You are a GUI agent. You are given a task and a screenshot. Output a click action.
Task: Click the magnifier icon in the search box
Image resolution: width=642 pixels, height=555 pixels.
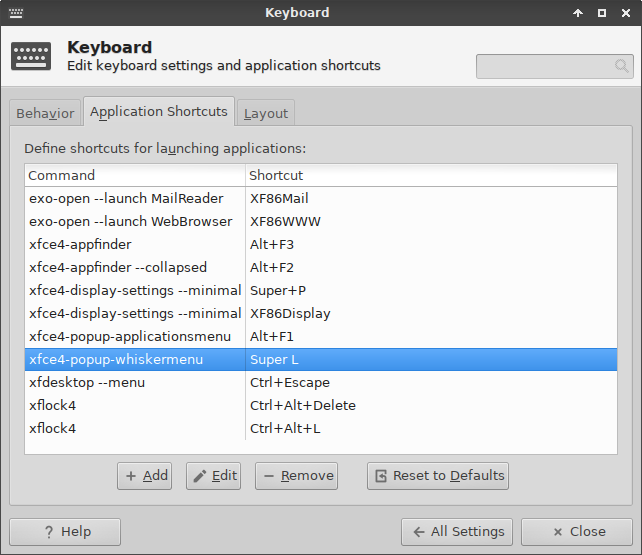point(622,66)
